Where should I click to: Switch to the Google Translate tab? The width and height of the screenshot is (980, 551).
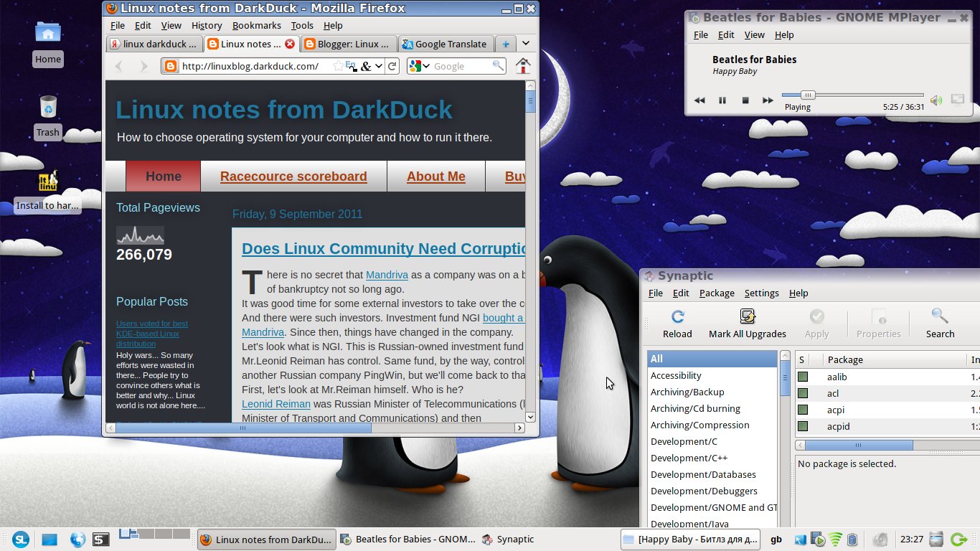coord(446,44)
